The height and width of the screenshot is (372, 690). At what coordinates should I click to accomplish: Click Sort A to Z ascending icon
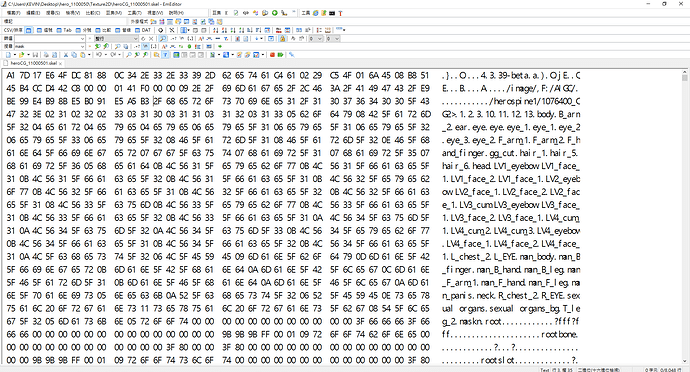215,30
